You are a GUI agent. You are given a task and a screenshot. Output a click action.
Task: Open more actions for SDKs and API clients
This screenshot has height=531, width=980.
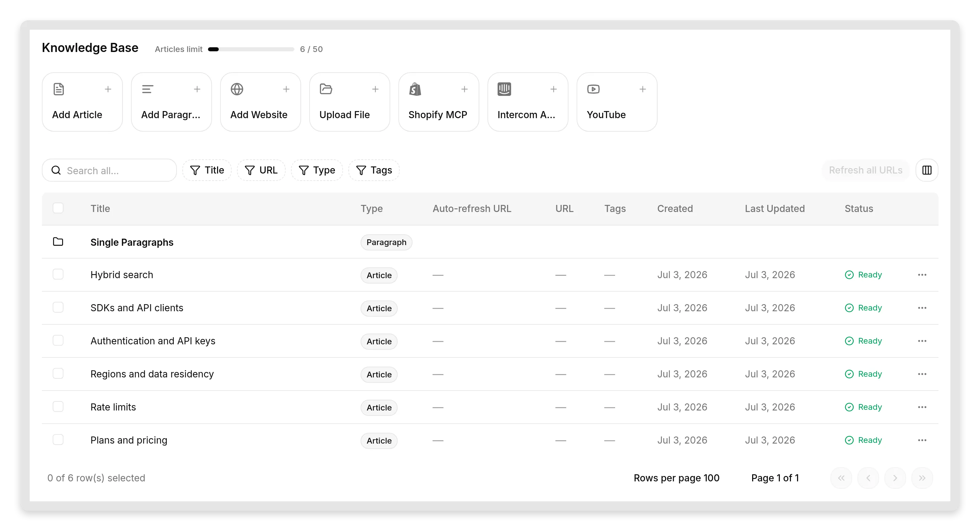coord(922,308)
